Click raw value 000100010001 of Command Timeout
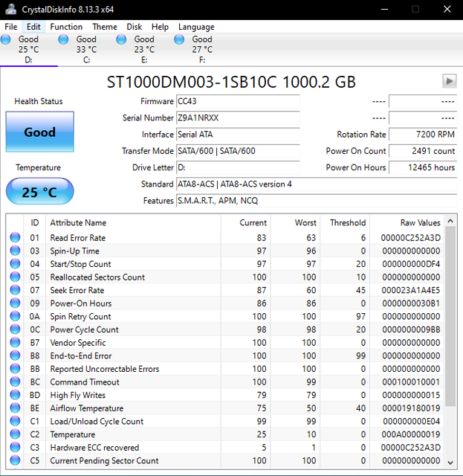 click(411, 382)
